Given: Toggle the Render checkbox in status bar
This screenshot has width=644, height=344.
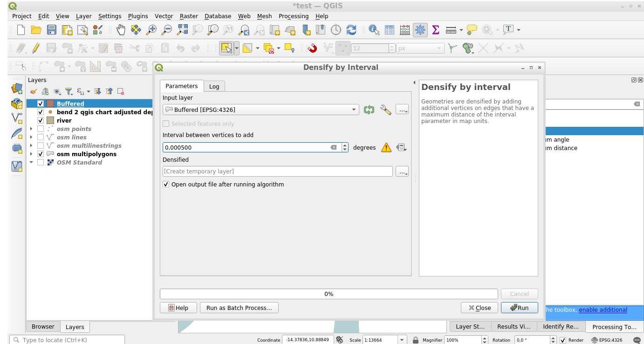Looking at the screenshot, I should pos(563,340).
